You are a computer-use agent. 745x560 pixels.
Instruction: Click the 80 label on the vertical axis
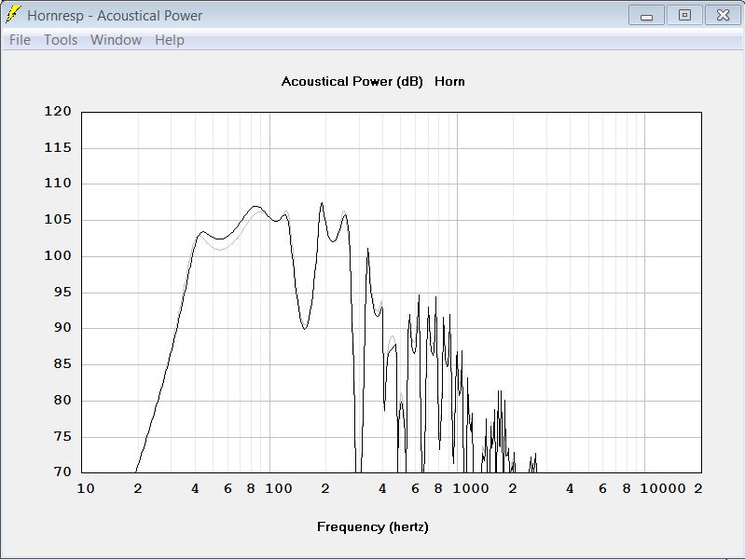[62, 400]
